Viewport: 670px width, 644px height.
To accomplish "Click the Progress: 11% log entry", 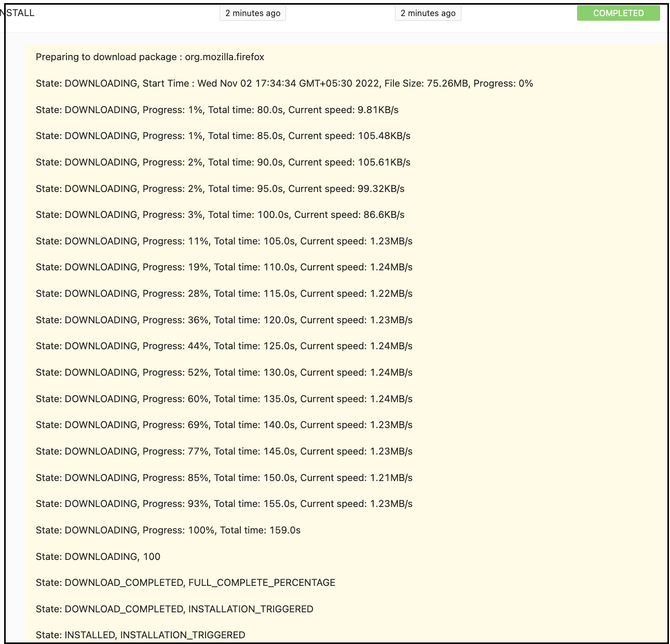I will pyautogui.click(x=224, y=241).
